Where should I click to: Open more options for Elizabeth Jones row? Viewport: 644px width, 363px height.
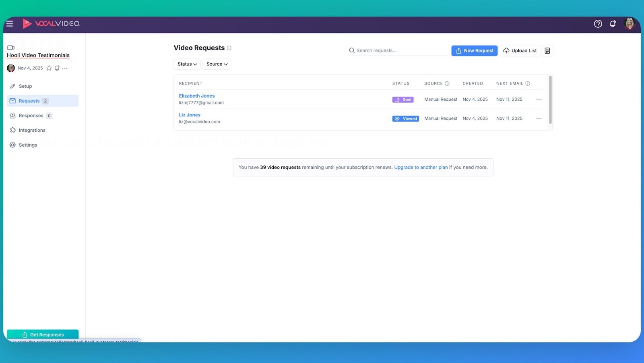539,100
